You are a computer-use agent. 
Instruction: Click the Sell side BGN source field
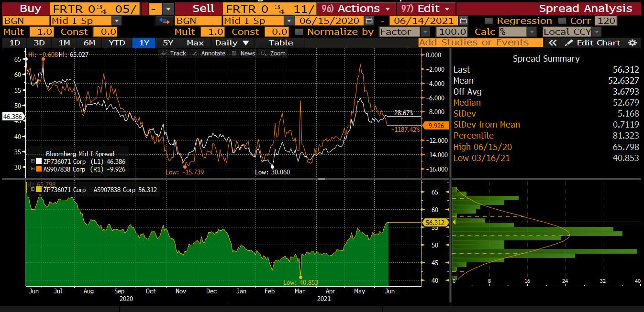198,21
